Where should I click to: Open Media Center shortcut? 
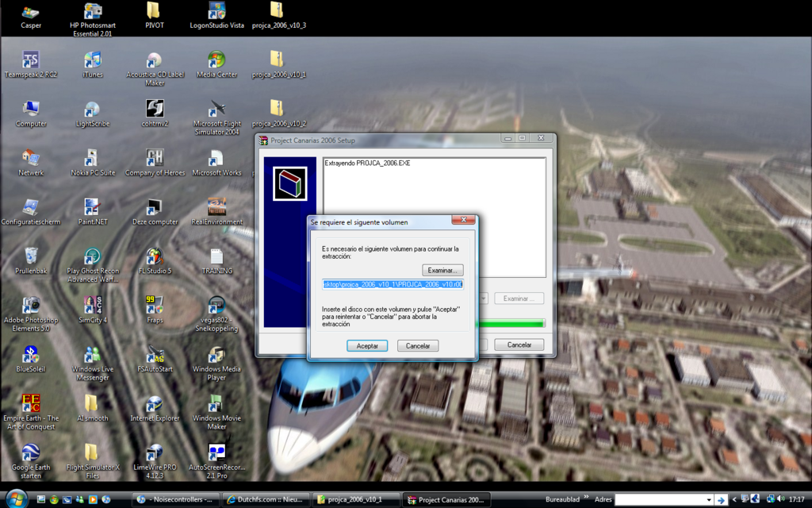216,65
